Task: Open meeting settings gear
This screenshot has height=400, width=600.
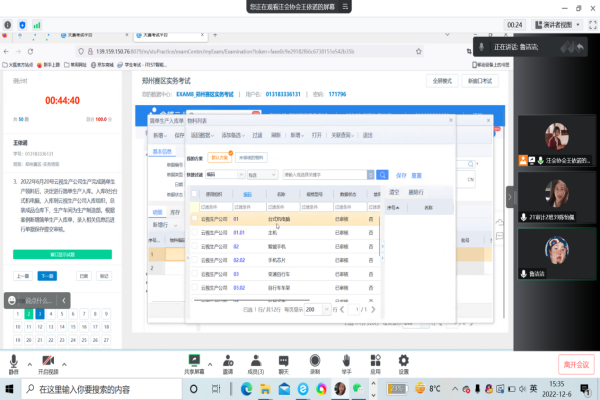Action: (404, 360)
